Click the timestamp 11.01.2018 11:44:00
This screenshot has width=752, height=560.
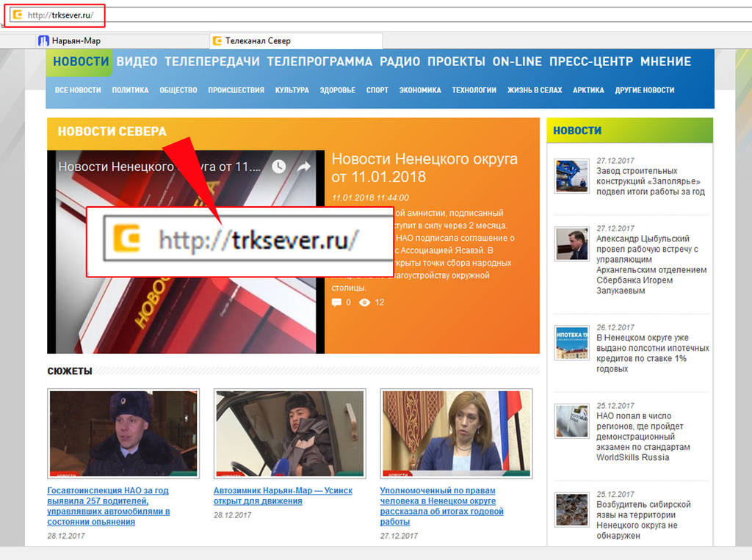370,197
